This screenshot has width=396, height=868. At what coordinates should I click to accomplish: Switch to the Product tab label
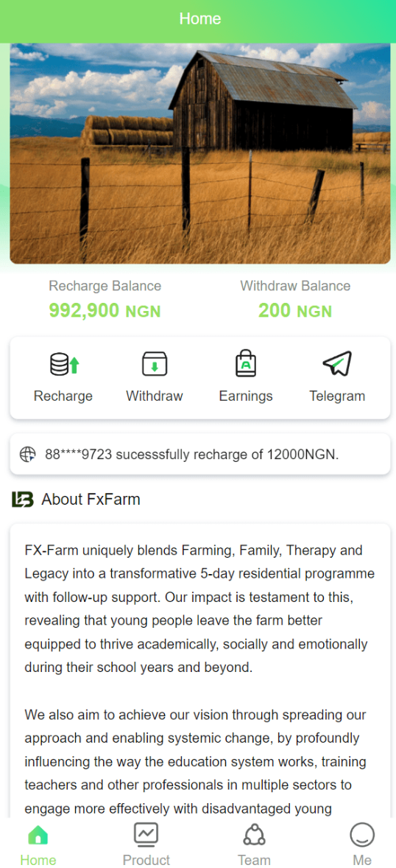point(146,860)
